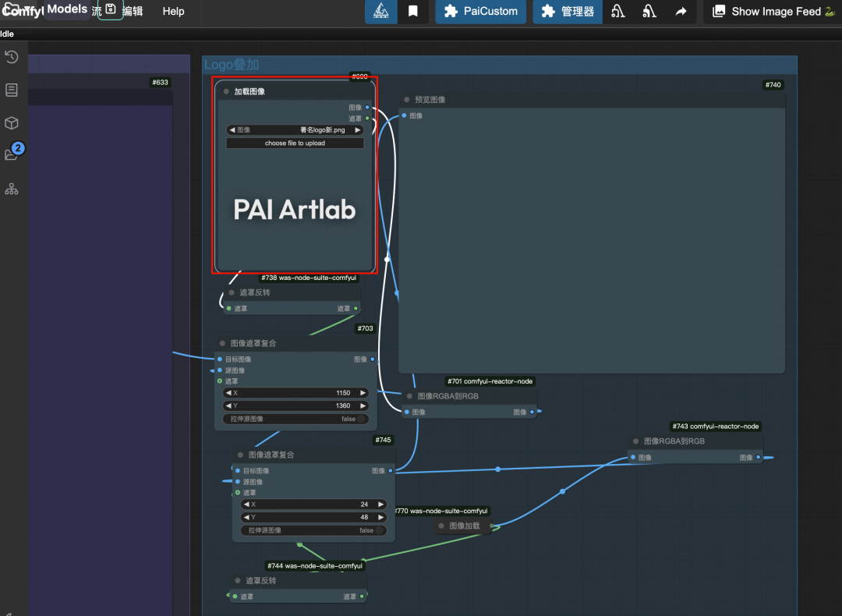Screen dimensions: 842x616
Task: Click the 图像 output port of 加载图像 node
Action: pos(367,108)
